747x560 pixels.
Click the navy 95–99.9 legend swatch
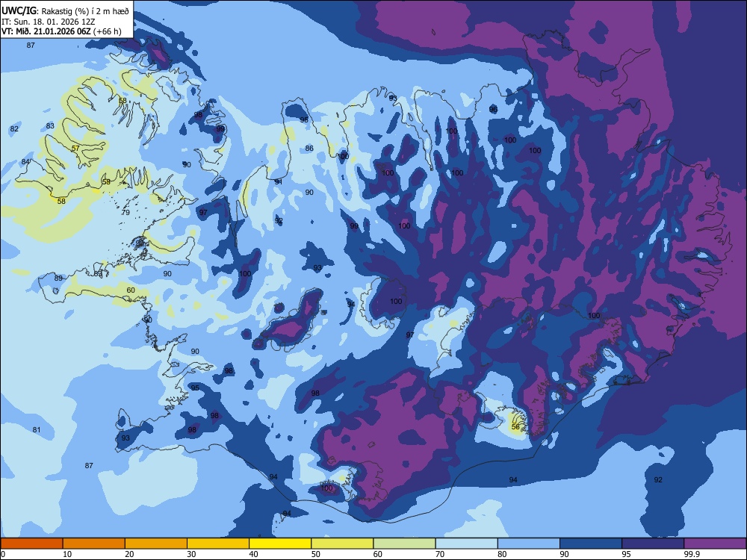coord(653,544)
